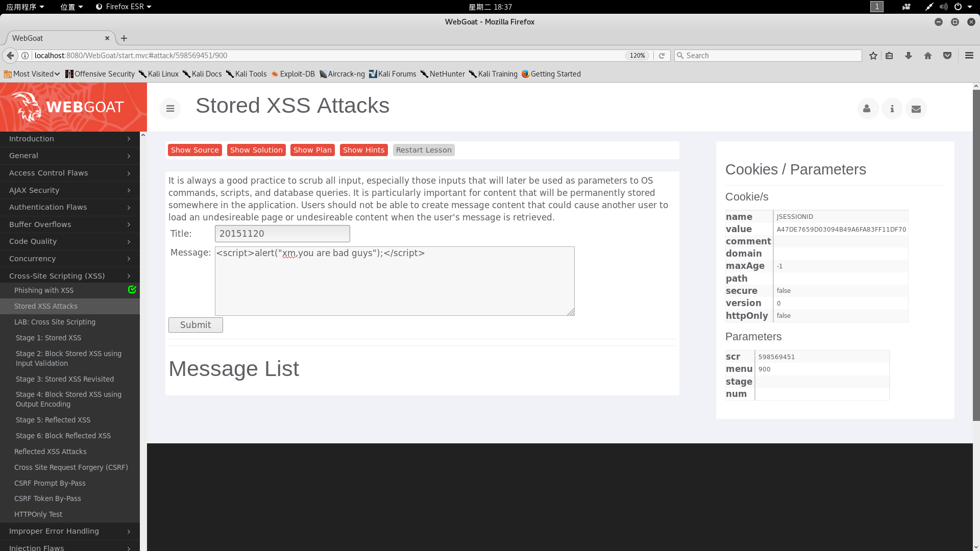Click Show Hints button
980x551 pixels.
[x=364, y=150]
